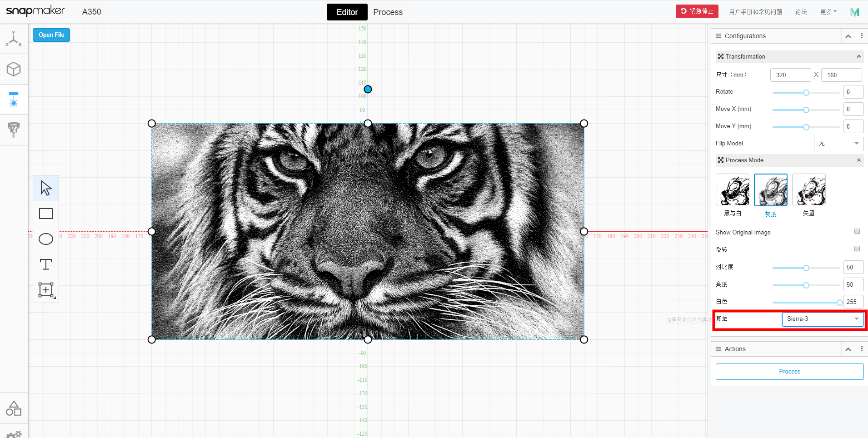This screenshot has width=868, height=438.
Task: Open 用户手册和常见问题 link
Action: (x=756, y=12)
